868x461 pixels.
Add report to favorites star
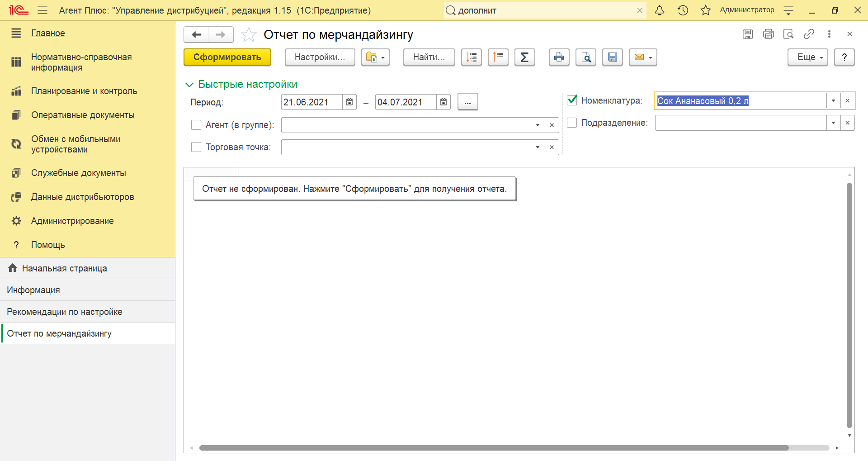[249, 34]
